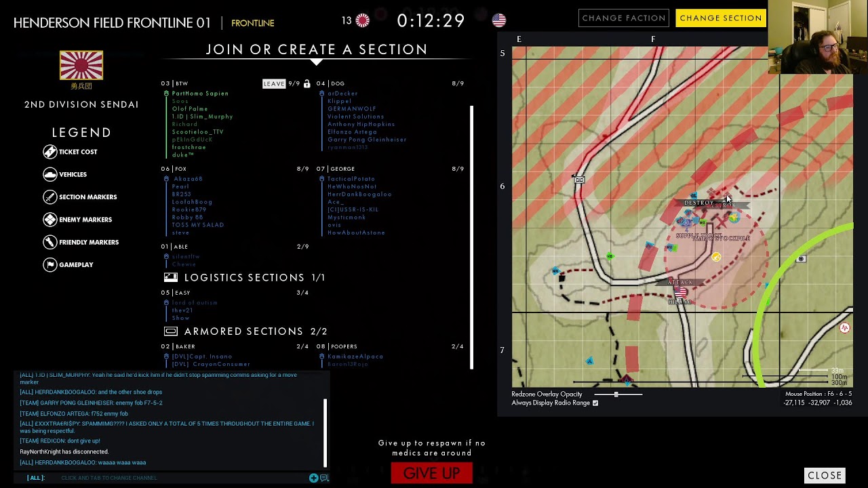Viewport: 868px width, 488px height.
Task: Click squad leader icon next to KamikazeAlpaca
Action: click(x=323, y=357)
